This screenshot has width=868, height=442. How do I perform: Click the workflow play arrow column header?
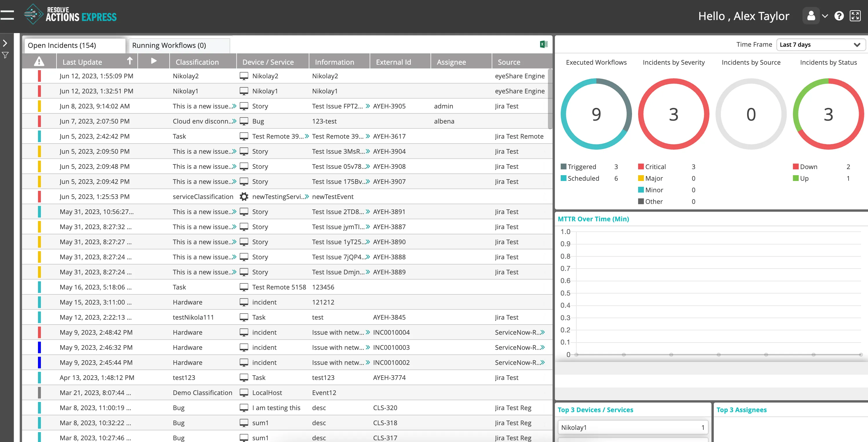(154, 61)
